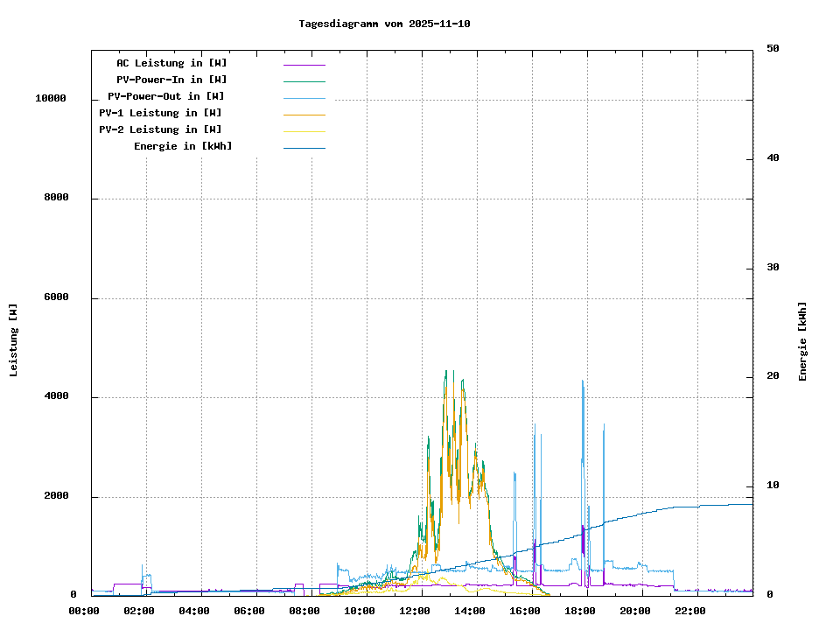
Task: Select the AC Leistung legend label
Action: pos(171,63)
